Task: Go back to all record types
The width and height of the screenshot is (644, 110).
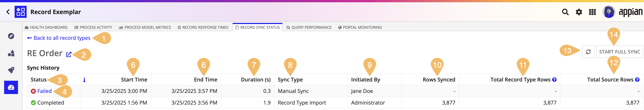Action: [x=59, y=38]
